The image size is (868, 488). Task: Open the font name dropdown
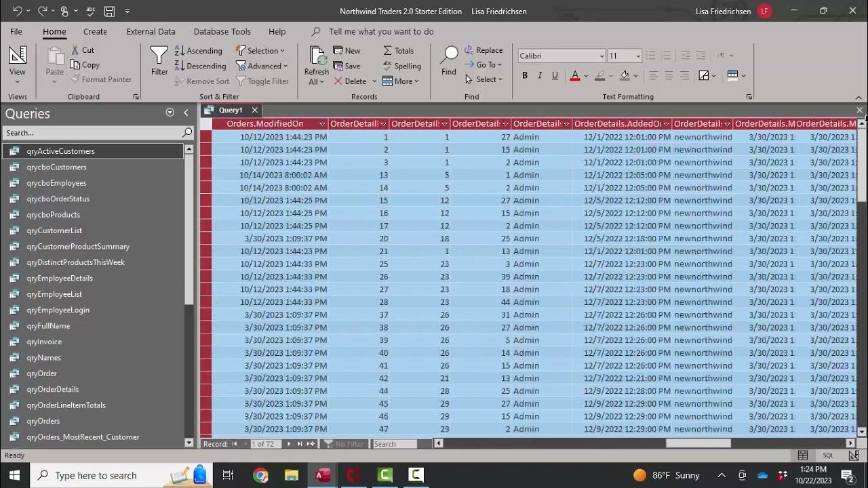pyautogui.click(x=601, y=56)
